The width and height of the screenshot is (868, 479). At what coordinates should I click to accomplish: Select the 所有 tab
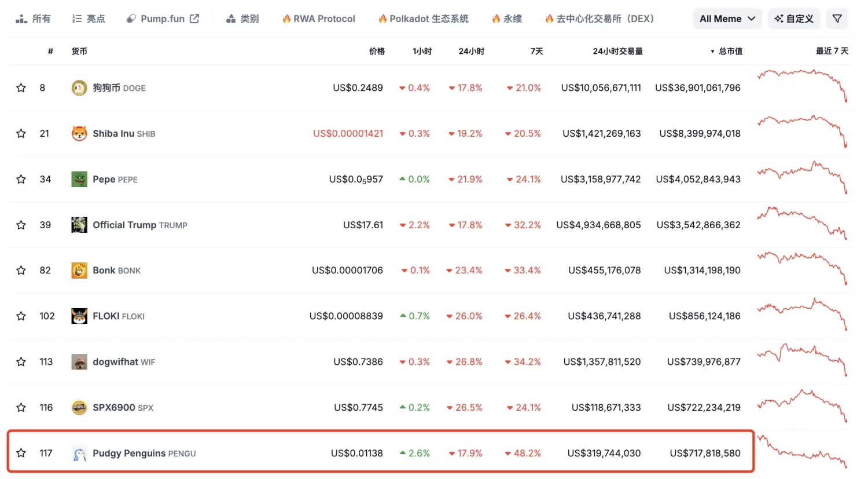[34, 18]
